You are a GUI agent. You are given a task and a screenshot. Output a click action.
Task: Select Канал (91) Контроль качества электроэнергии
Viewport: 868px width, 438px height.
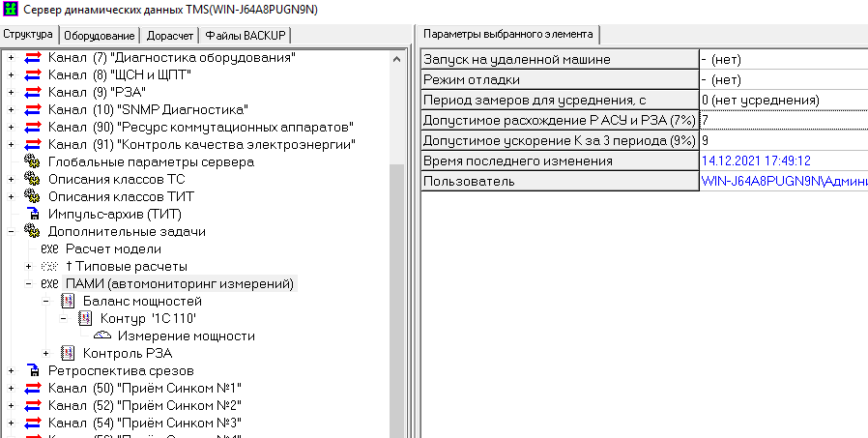click(201, 145)
